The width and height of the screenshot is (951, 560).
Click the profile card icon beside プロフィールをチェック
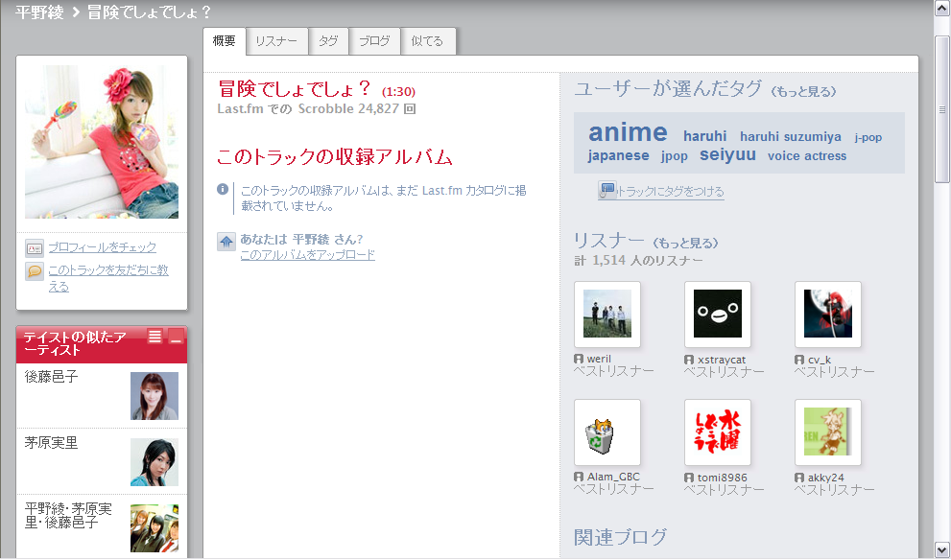tap(34, 248)
